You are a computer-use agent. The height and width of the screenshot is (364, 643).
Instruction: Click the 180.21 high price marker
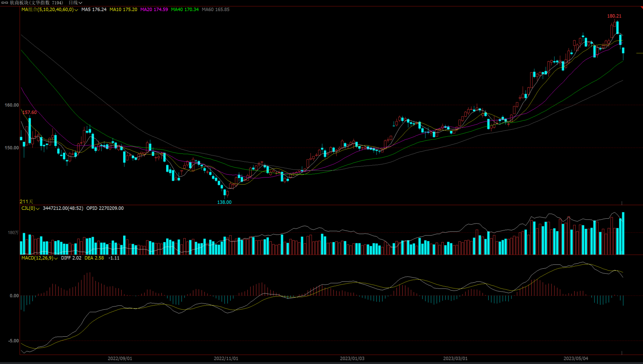(614, 16)
